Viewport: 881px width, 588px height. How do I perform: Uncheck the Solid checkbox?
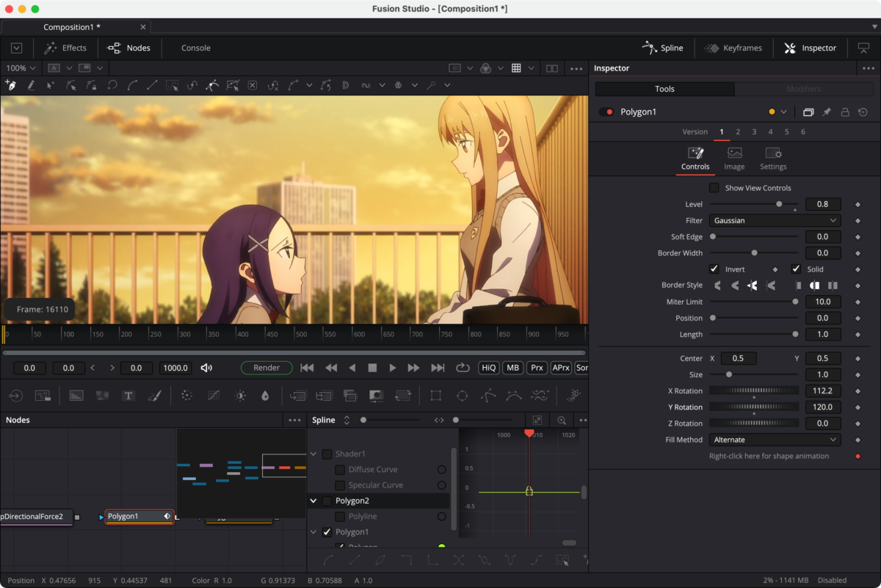(796, 269)
